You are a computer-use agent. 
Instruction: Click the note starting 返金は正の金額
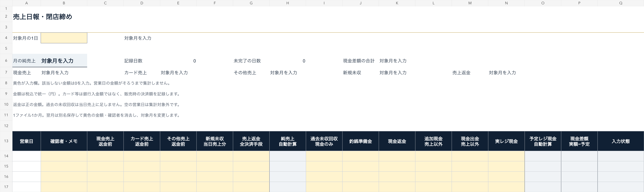(x=97, y=105)
